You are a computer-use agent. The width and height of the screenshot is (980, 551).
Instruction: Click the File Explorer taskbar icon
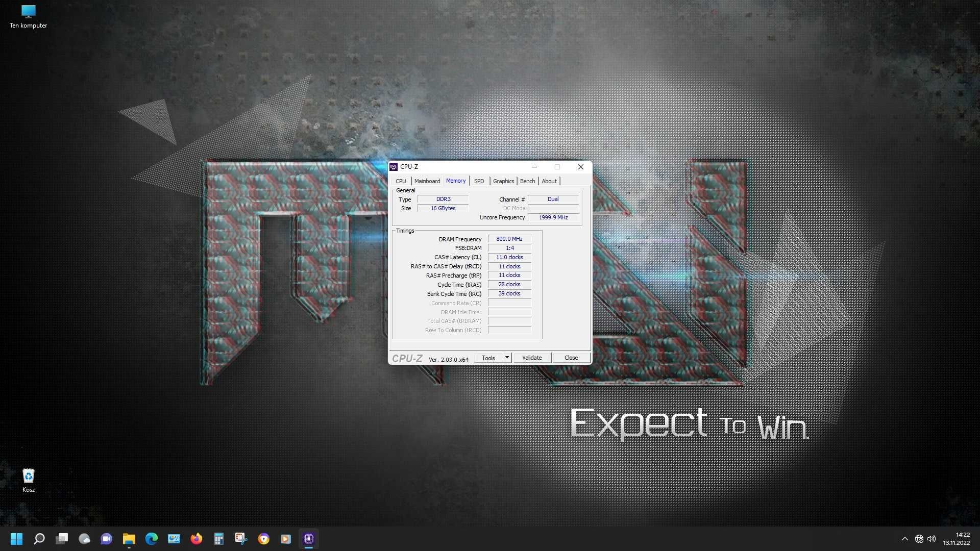click(128, 538)
